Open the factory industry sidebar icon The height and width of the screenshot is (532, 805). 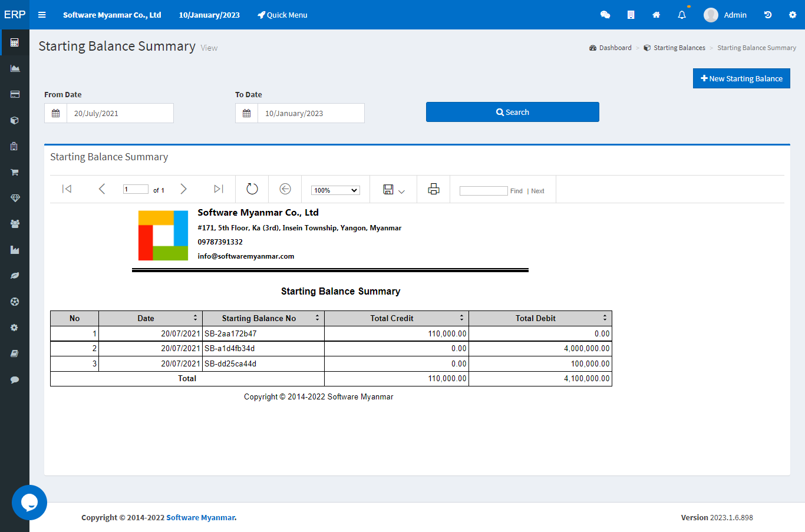pyautogui.click(x=15, y=250)
